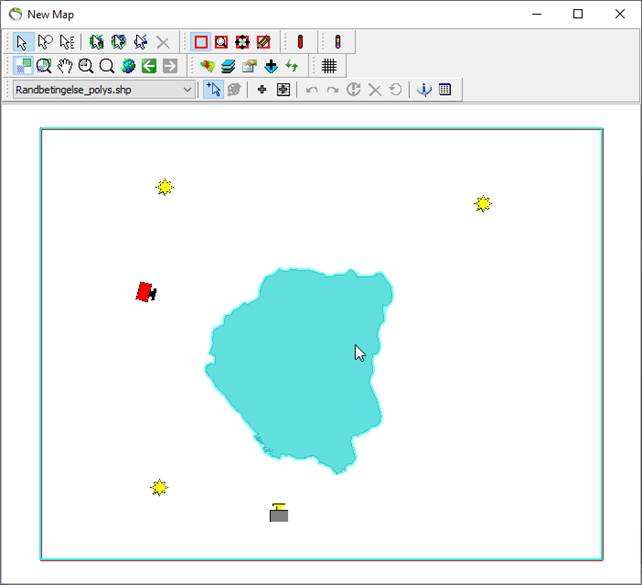Click the small black plus icon

(x=262, y=89)
